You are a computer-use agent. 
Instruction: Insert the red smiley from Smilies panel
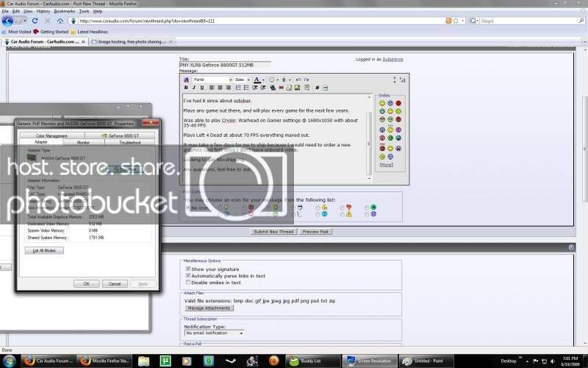coord(398,103)
